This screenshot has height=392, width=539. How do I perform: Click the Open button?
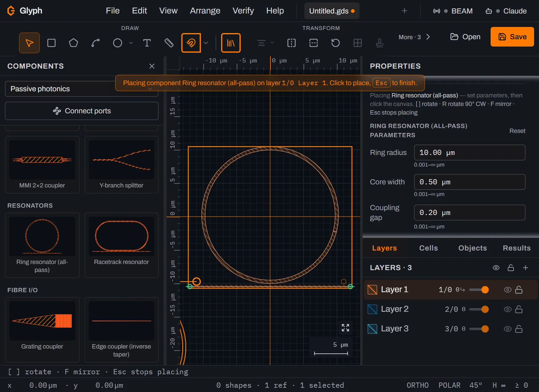[465, 37]
